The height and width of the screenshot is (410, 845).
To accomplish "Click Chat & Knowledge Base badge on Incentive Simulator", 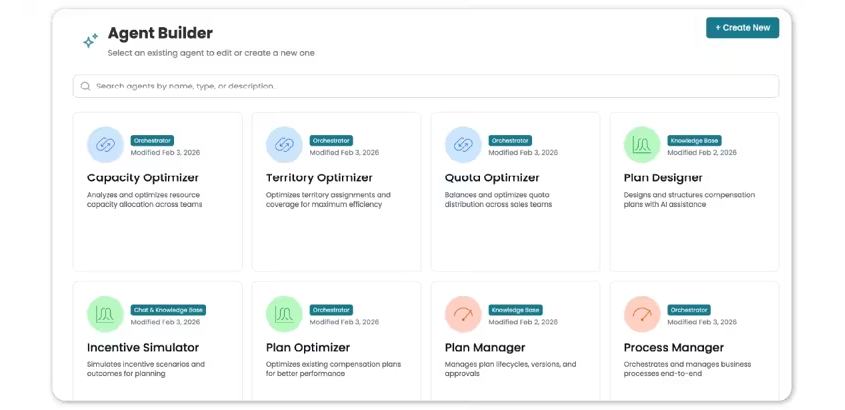I will pos(168,310).
